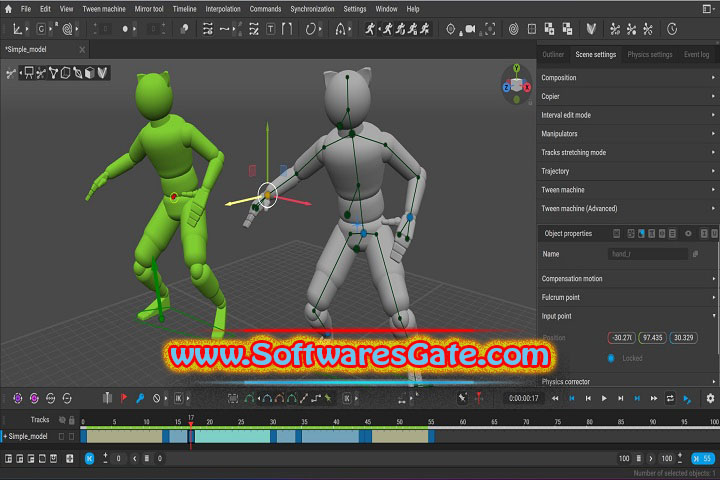Click the view orientation gizmo cube
Image resolution: width=720 pixels, height=480 pixels.
coord(517,85)
